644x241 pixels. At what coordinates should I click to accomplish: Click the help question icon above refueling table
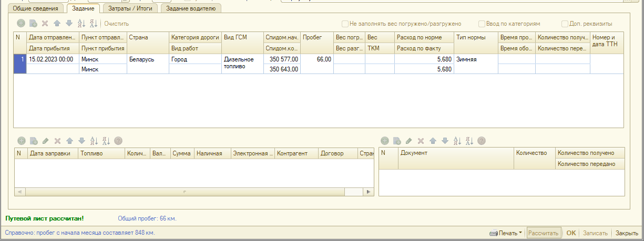tap(118, 141)
